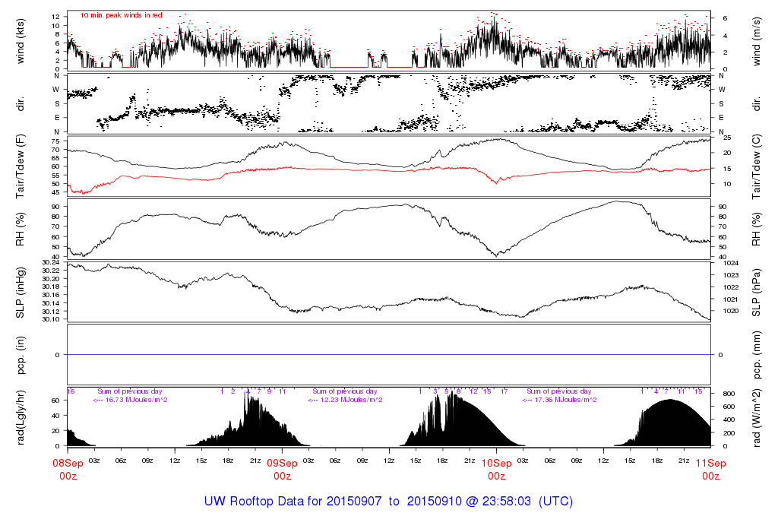778x532 pixels.
Task: Click the 11Sep 00z date marker
Action: (x=710, y=468)
